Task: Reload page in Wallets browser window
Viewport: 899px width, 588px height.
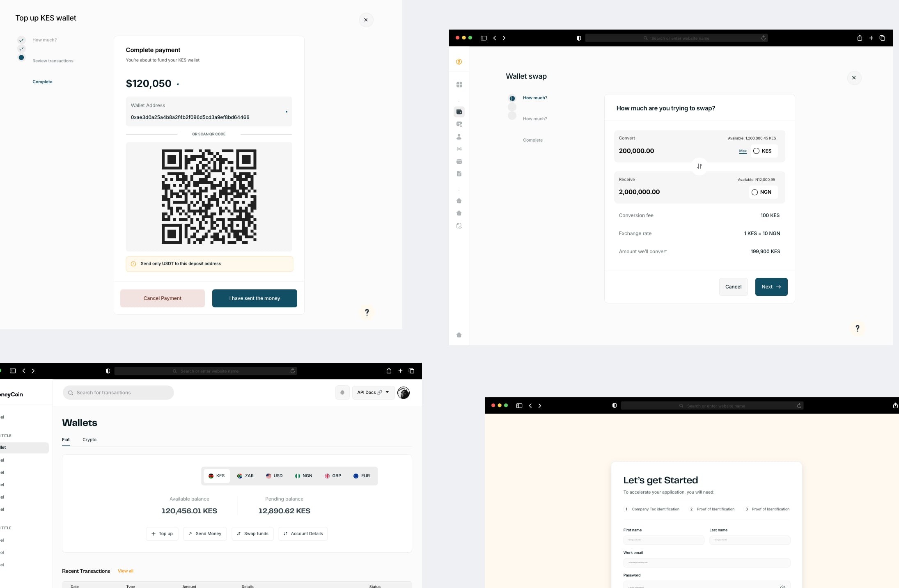Action: 293,371
